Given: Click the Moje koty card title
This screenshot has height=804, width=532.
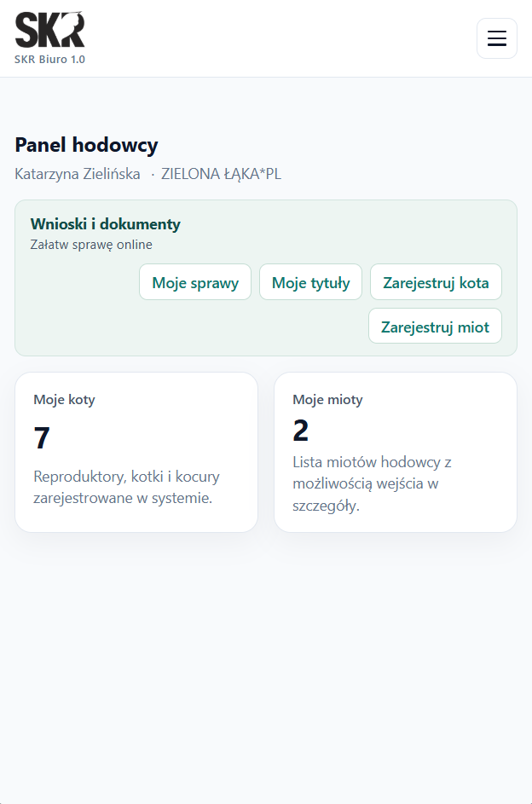Looking at the screenshot, I should tap(64, 399).
